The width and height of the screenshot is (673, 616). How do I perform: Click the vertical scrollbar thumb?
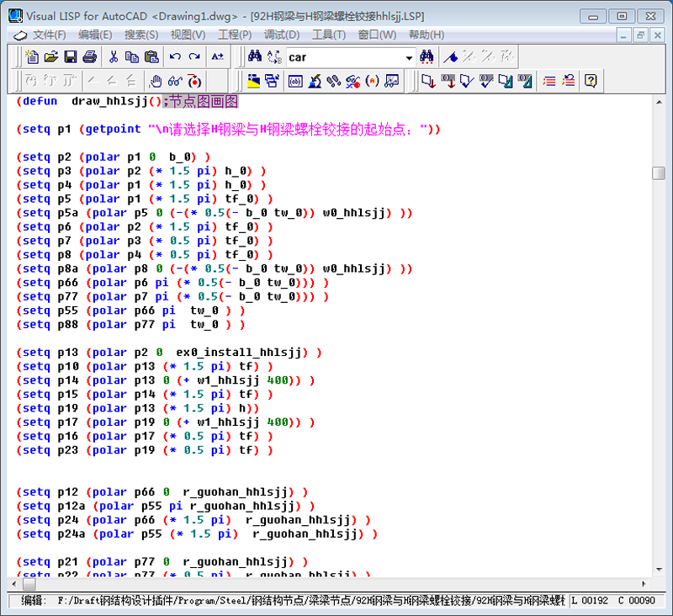(x=659, y=173)
